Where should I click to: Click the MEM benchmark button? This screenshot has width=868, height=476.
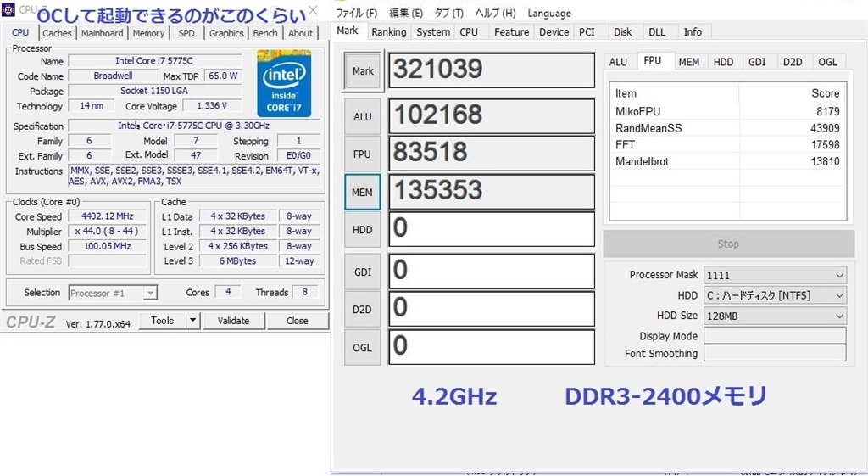(363, 193)
